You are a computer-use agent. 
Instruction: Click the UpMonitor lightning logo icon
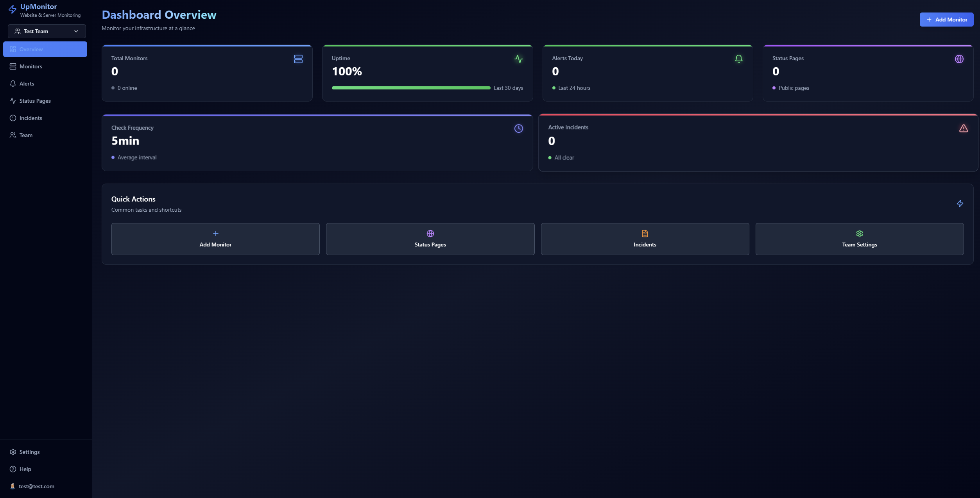click(x=12, y=9)
